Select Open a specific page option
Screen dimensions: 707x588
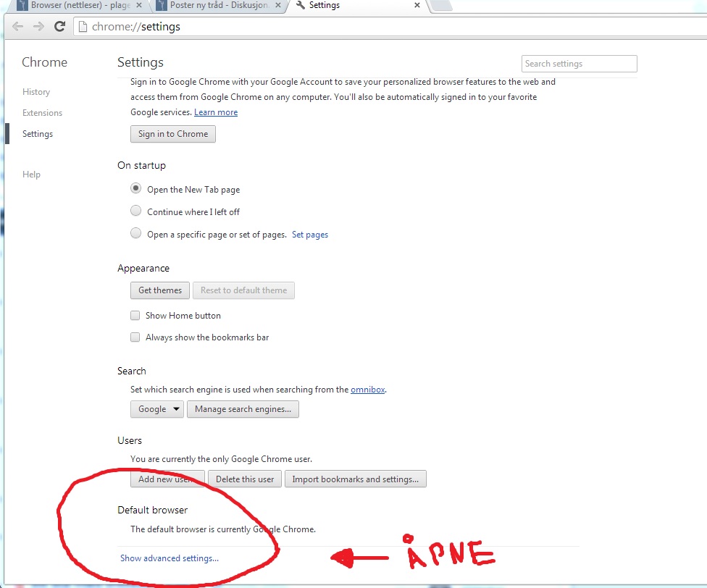(x=135, y=233)
